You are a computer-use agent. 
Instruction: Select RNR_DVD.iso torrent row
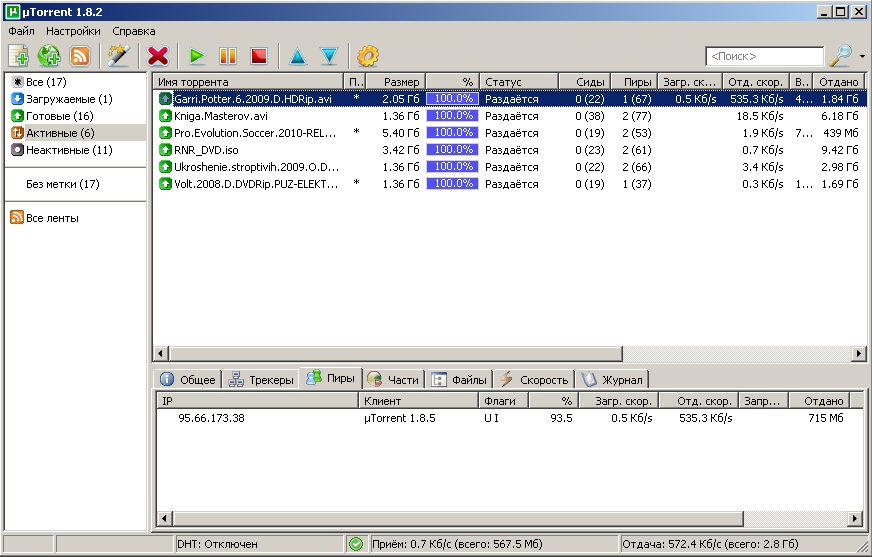tap(509, 150)
